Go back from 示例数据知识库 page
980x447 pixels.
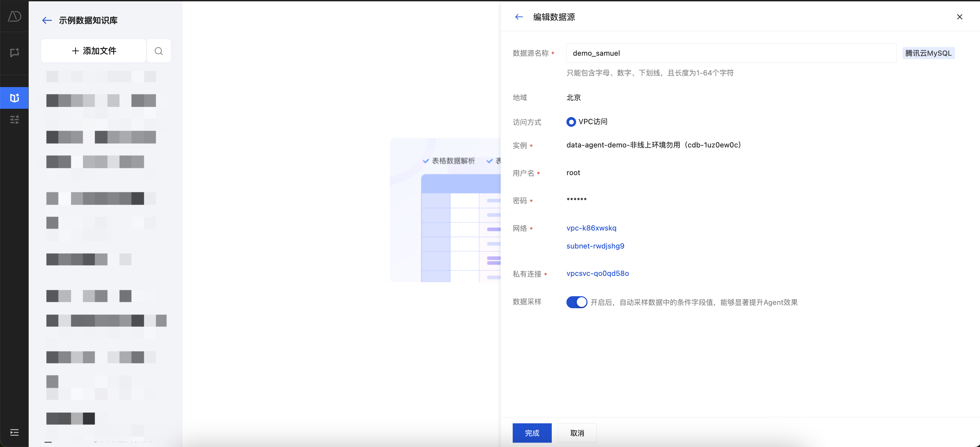(47, 21)
